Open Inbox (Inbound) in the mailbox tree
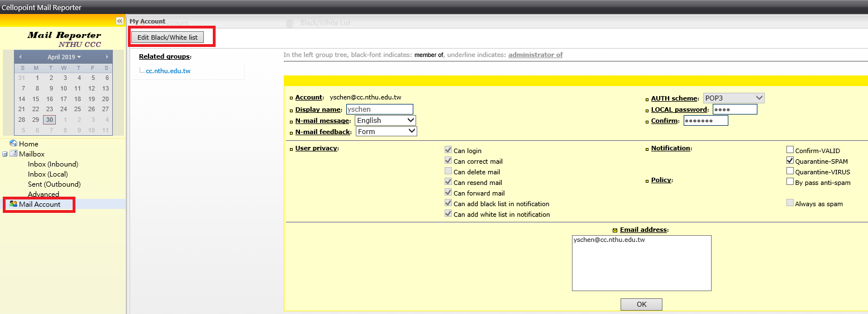The height and width of the screenshot is (314, 868). point(53,164)
